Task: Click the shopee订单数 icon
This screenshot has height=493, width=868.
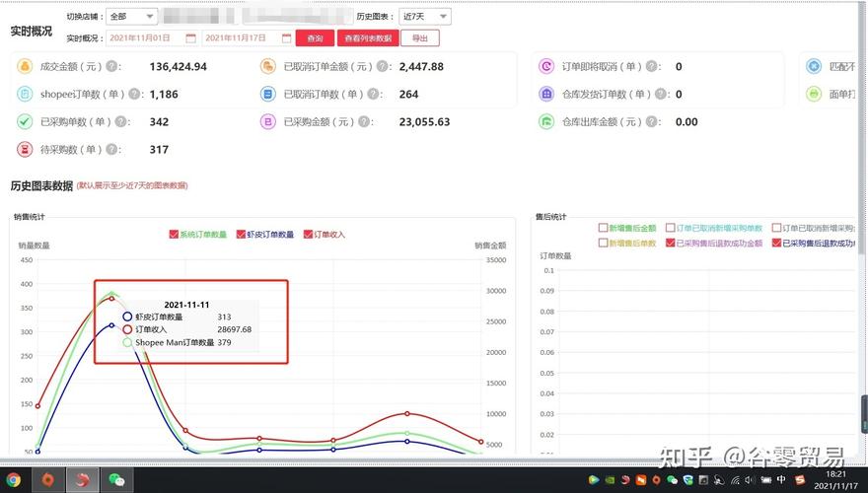Action: tap(25, 94)
